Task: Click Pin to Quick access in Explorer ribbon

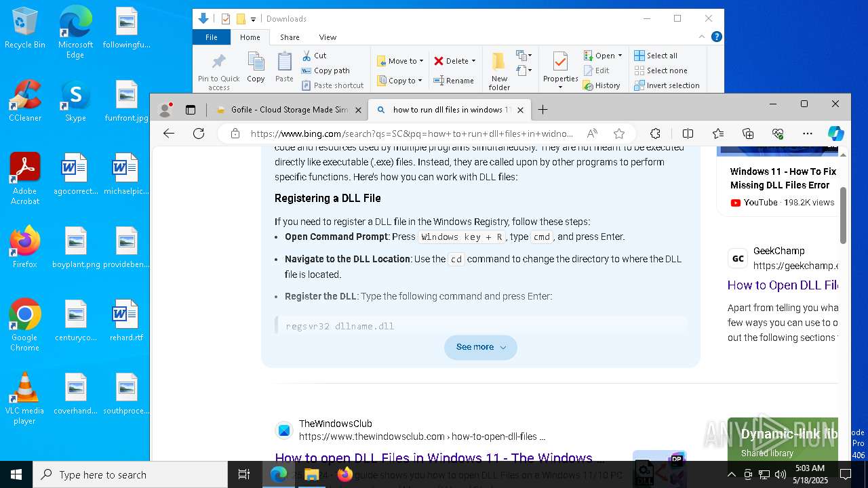Action: [218, 71]
